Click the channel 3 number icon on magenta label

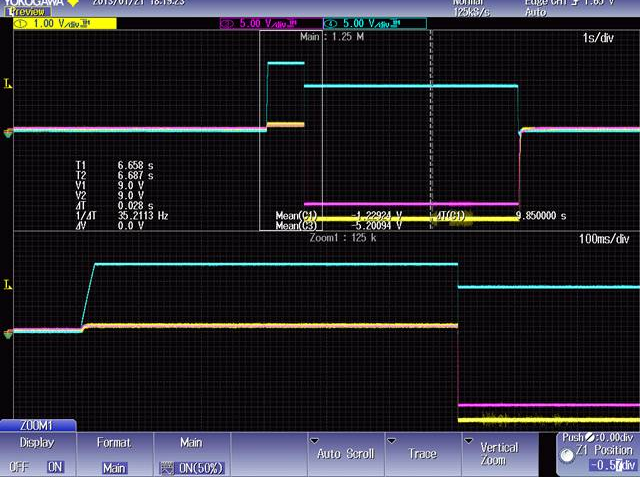[228, 24]
